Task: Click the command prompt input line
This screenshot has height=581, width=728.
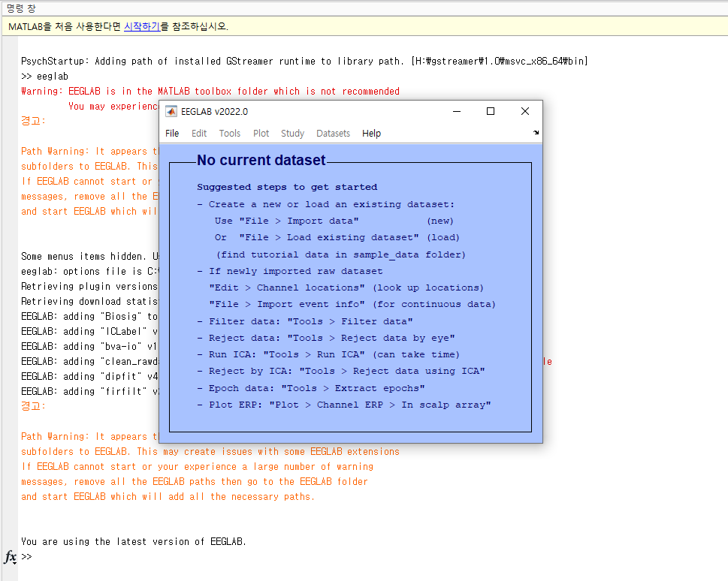Action: pos(371,556)
